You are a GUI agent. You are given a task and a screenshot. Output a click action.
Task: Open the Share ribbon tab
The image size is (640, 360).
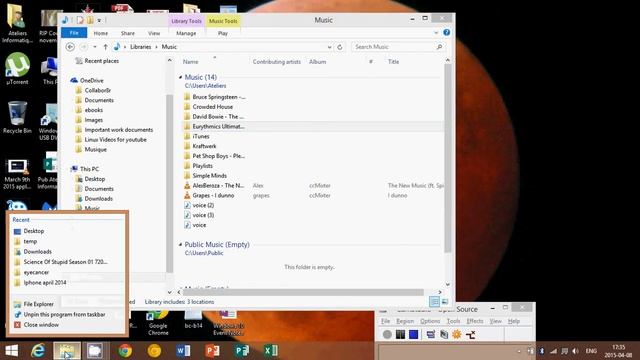[x=128, y=33]
